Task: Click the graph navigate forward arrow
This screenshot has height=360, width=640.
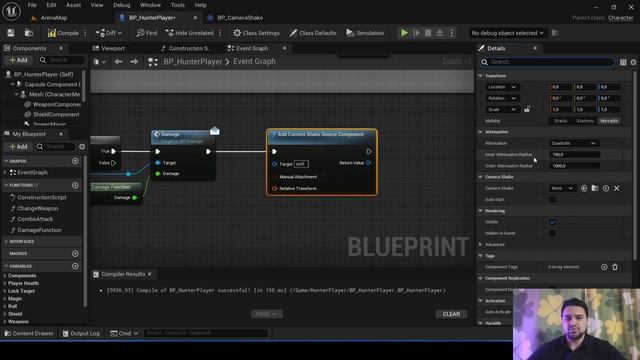Action: pos(134,62)
